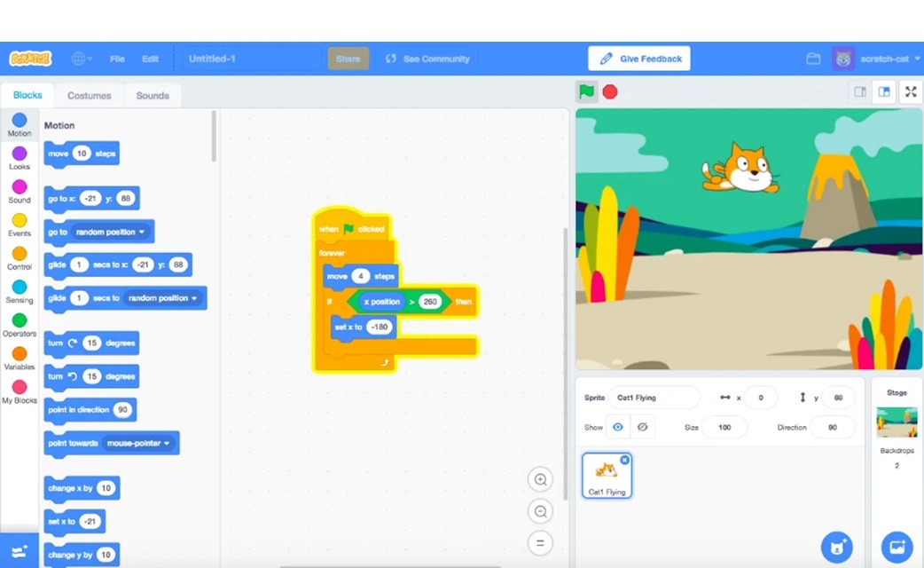Screen dimensions: 924x568
Task: Zoom out on the code workspace
Action: coord(539,511)
